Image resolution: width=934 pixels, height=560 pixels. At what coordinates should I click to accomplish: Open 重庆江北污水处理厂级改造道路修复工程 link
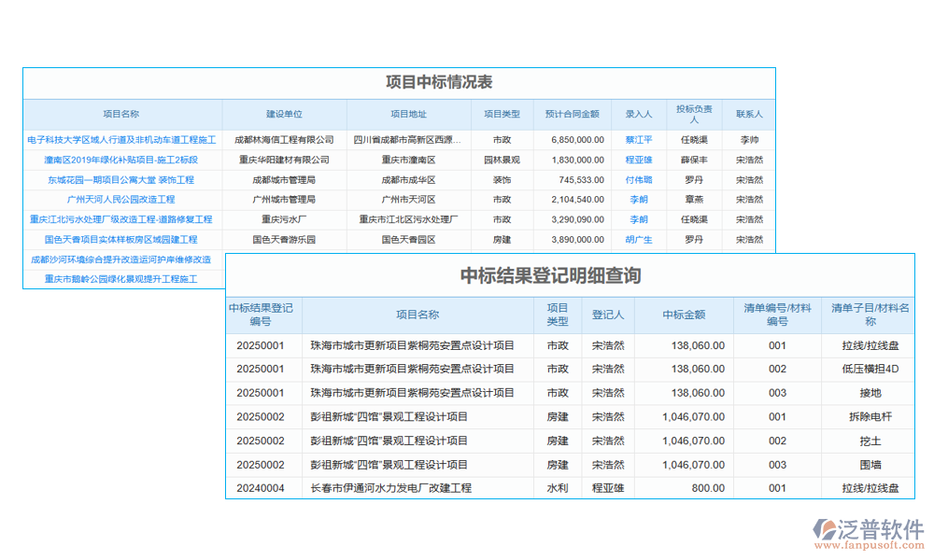pos(121,219)
